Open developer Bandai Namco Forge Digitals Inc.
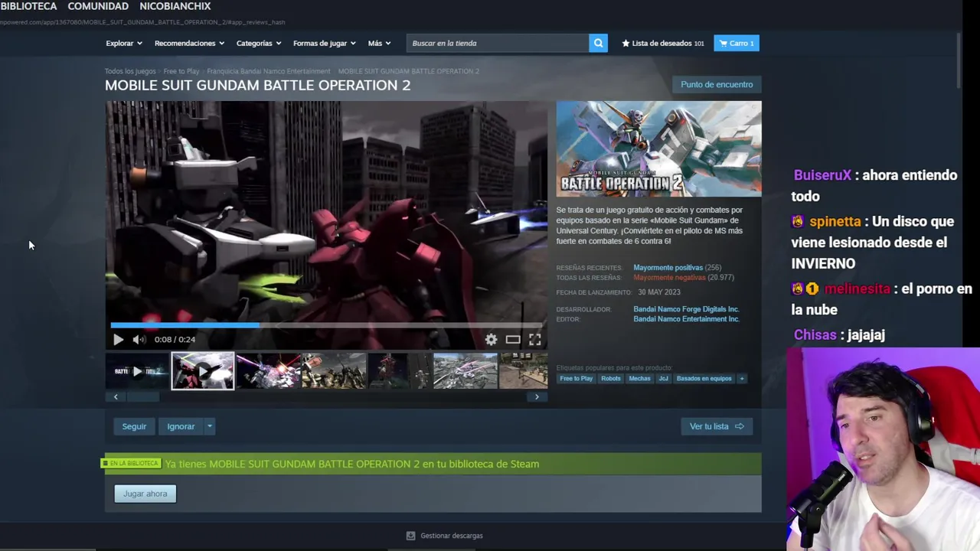Image resolution: width=980 pixels, height=551 pixels. [686, 309]
